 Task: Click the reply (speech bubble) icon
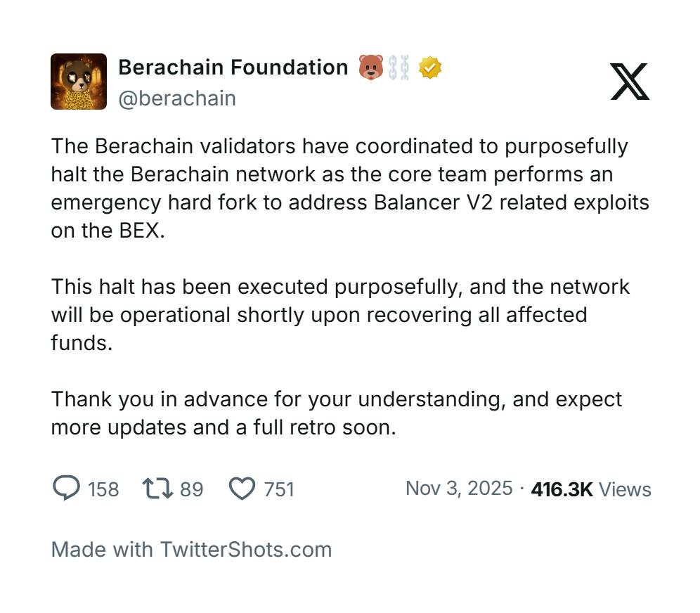coord(67,488)
